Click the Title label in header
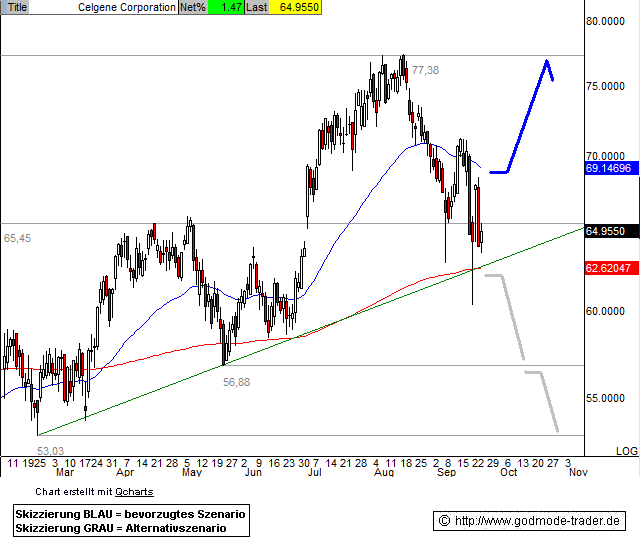Image resolution: width=640 pixels, height=547 pixels. [18, 7]
